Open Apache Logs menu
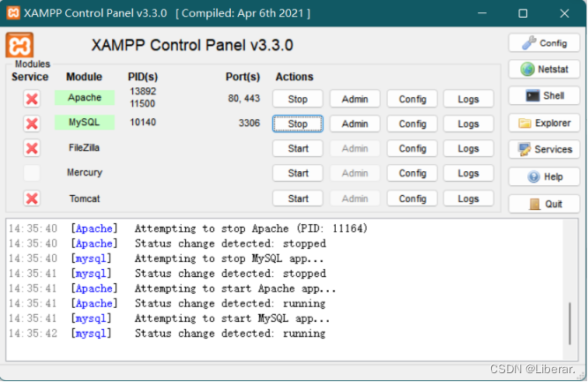Image resolution: width=588 pixels, height=382 pixels. pyautogui.click(x=468, y=99)
